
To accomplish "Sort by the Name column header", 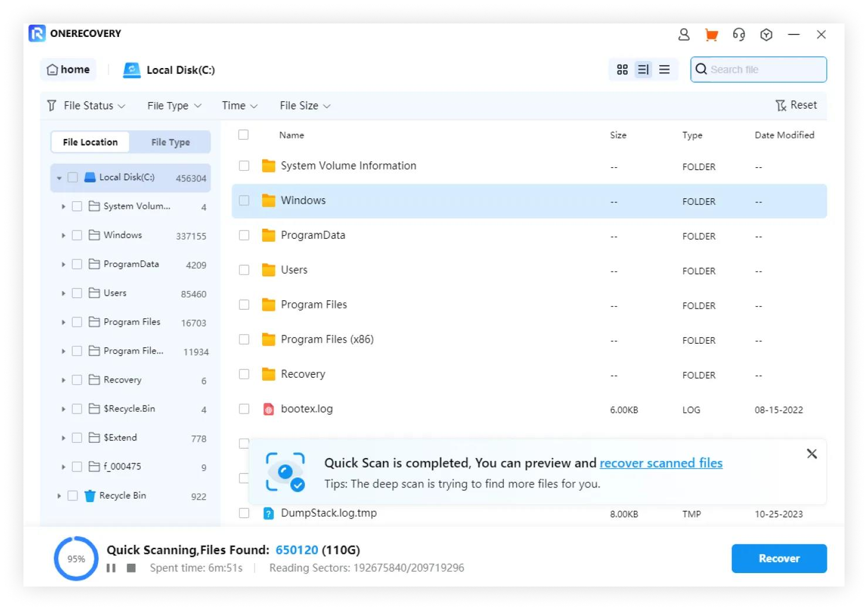I will [x=291, y=135].
